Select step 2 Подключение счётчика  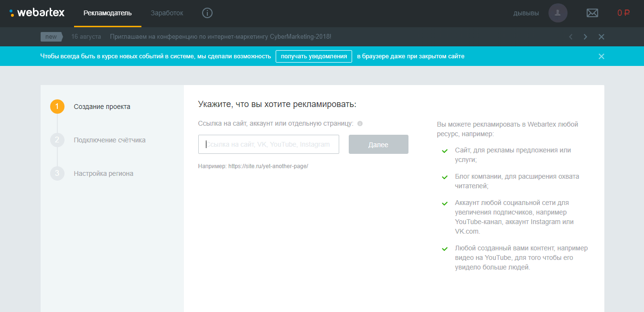pyautogui.click(x=109, y=140)
